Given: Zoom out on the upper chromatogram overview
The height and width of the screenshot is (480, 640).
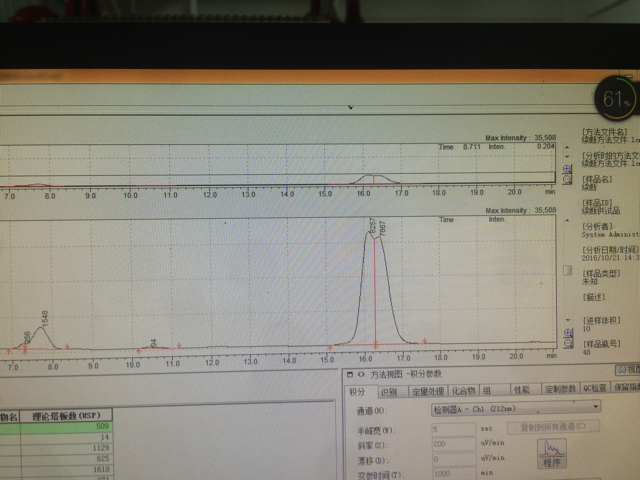Looking at the screenshot, I should pos(567,180).
